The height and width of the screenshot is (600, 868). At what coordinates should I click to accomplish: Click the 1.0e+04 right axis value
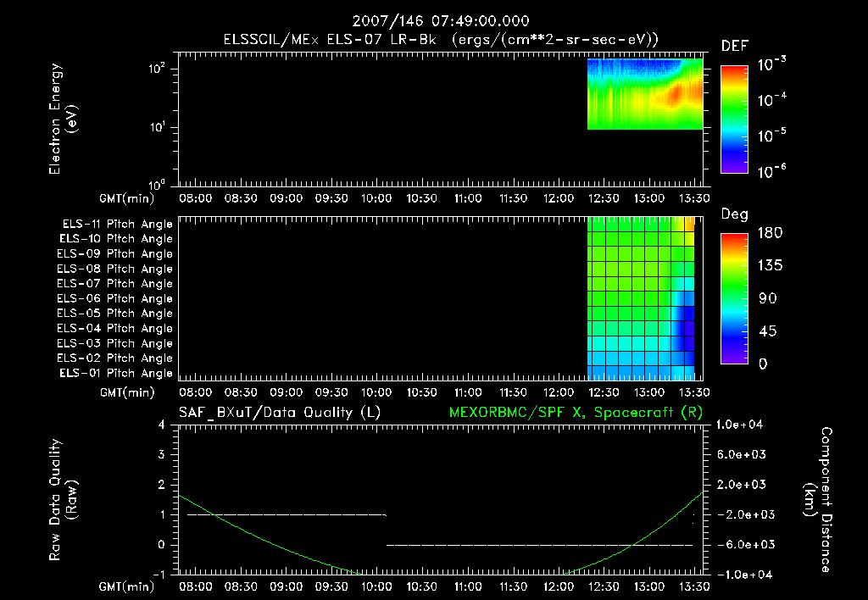(x=739, y=425)
